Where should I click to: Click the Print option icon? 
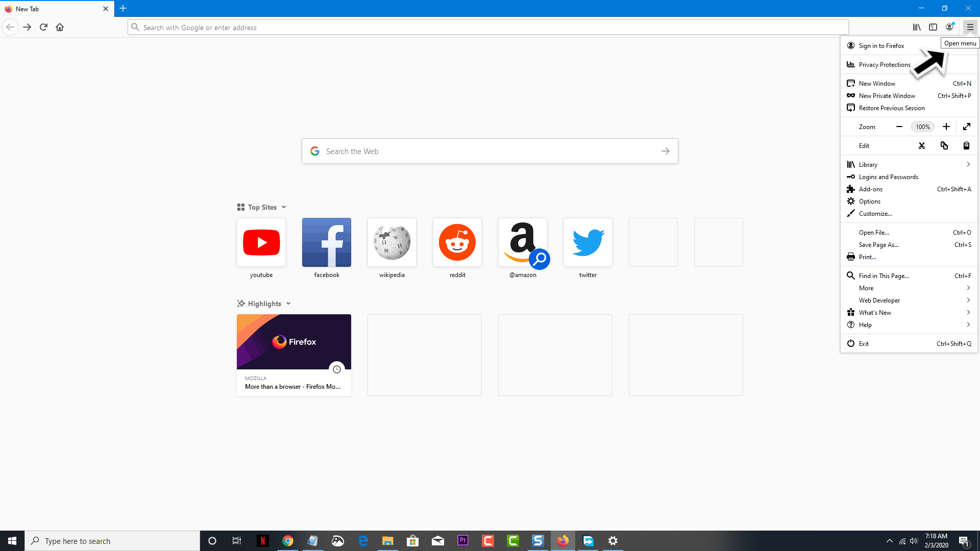[x=851, y=257]
